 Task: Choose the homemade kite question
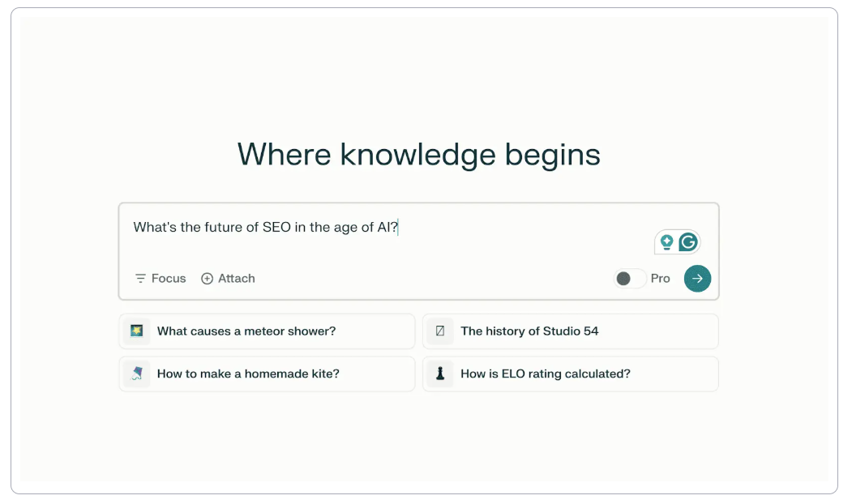267,374
